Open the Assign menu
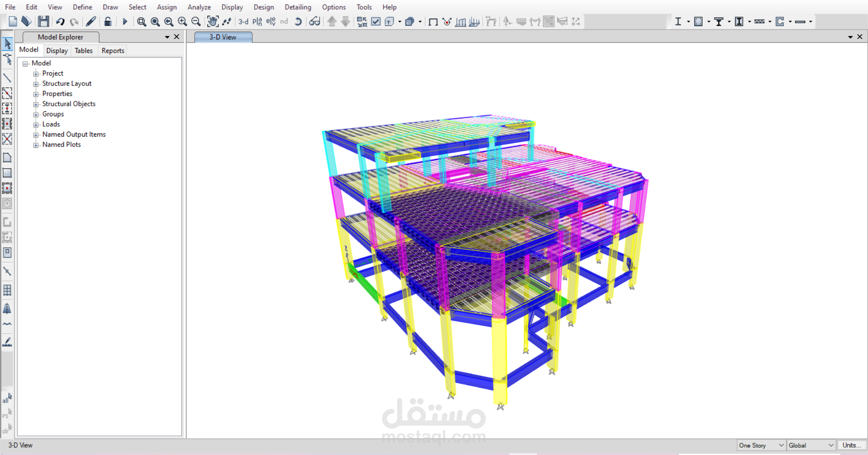 (x=167, y=7)
